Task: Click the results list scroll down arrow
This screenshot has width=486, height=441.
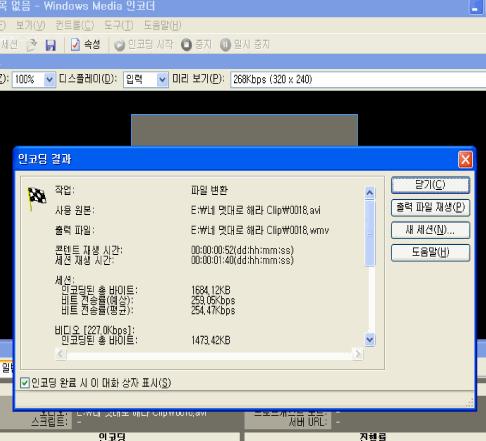Action: (x=370, y=340)
